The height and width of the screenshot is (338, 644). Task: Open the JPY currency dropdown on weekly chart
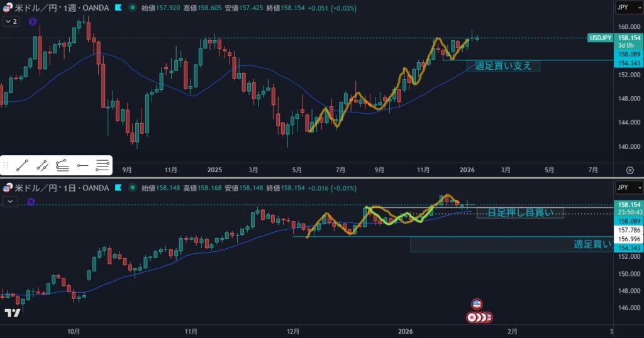tap(629, 9)
